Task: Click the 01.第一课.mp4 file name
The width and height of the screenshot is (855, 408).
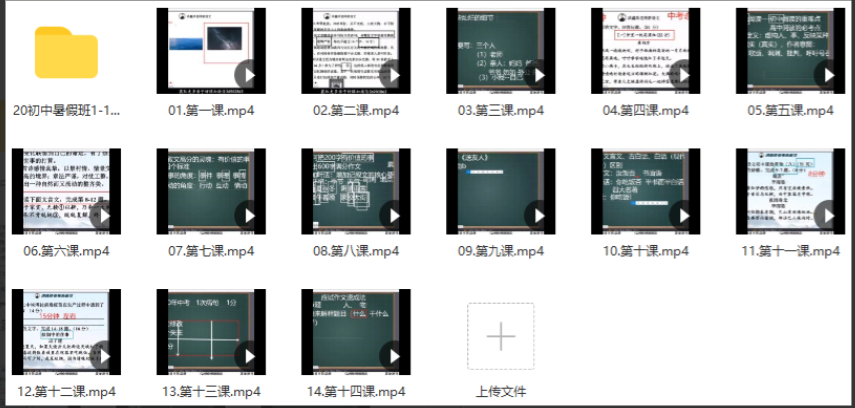Action: [x=211, y=110]
